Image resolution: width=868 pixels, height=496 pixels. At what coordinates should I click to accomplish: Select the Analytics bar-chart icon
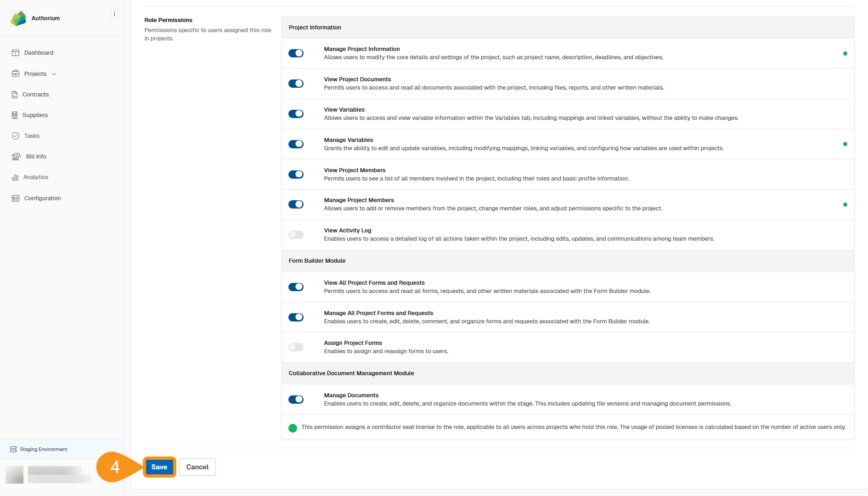16,177
